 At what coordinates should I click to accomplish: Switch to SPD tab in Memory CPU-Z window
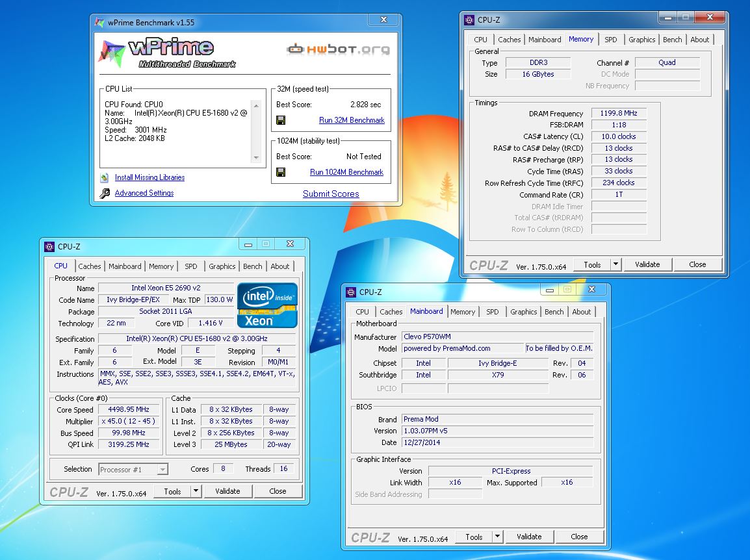click(x=610, y=40)
